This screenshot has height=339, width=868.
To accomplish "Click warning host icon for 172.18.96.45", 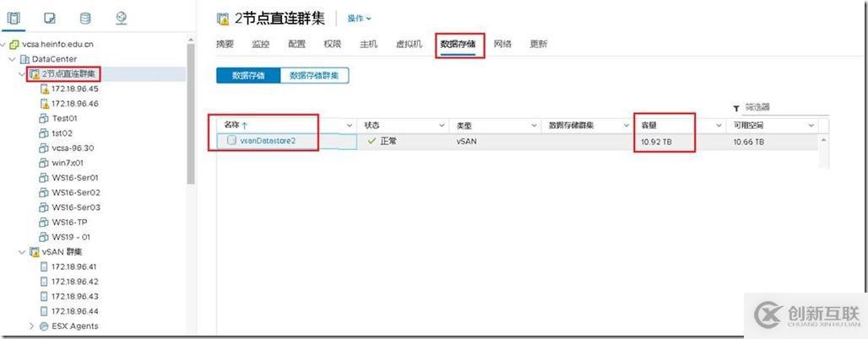I will click(x=45, y=89).
